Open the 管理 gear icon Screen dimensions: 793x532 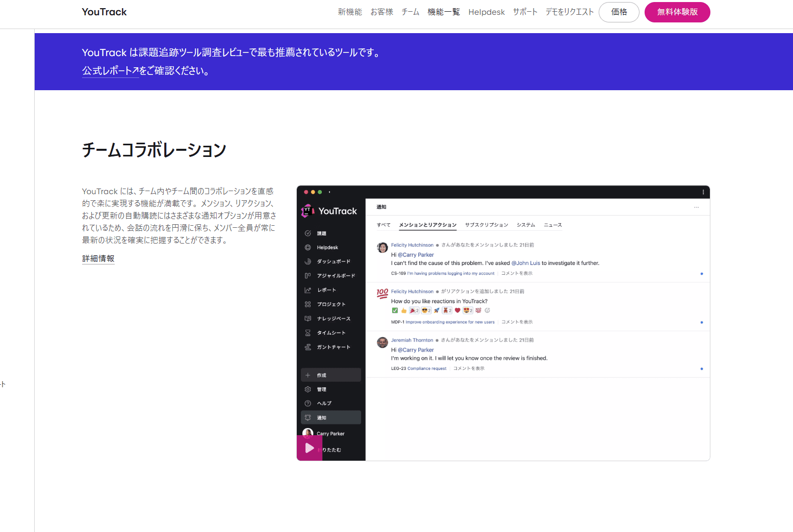pos(308,389)
